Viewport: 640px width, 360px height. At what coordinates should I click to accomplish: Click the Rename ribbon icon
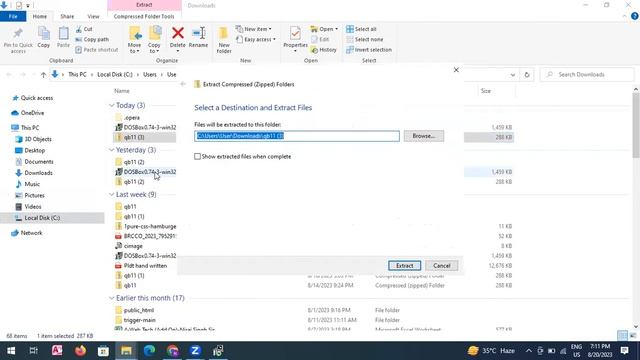[198, 33]
